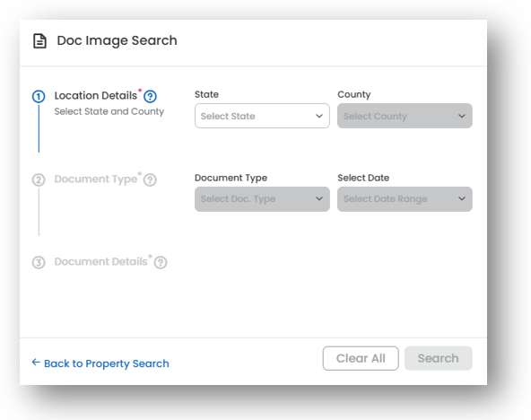Open the Select State dropdown
This screenshot has width=531, height=420.
(262, 116)
